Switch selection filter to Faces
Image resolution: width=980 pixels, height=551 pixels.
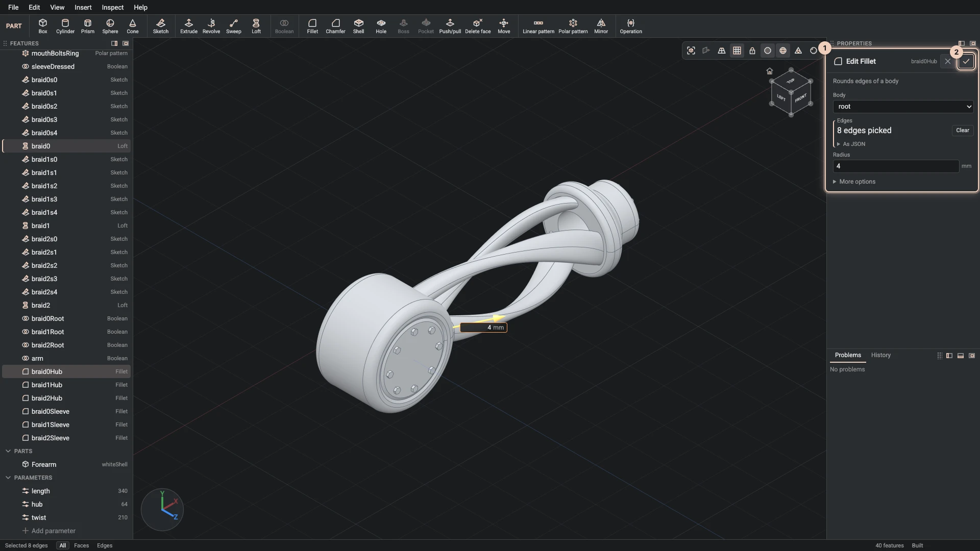[81, 545]
